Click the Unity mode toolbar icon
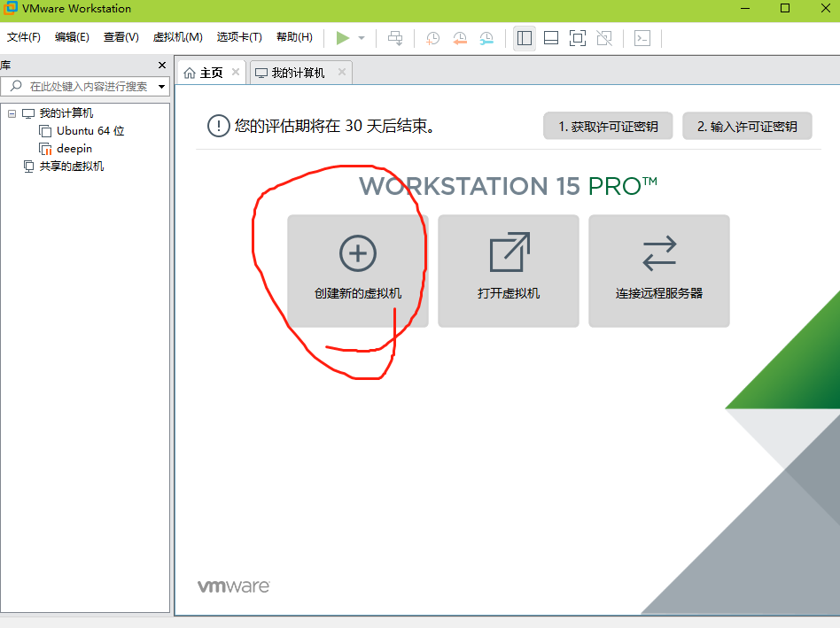Image resolution: width=840 pixels, height=628 pixels. click(x=604, y=38)
